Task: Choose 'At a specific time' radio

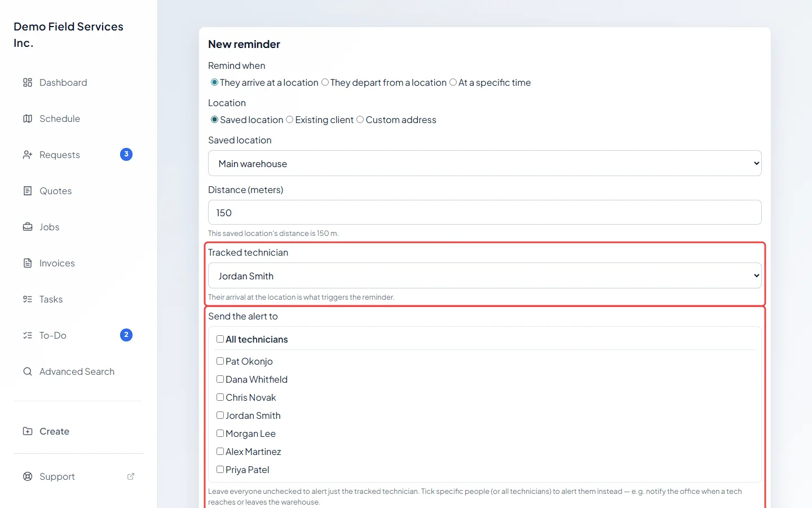Action: 453,82
